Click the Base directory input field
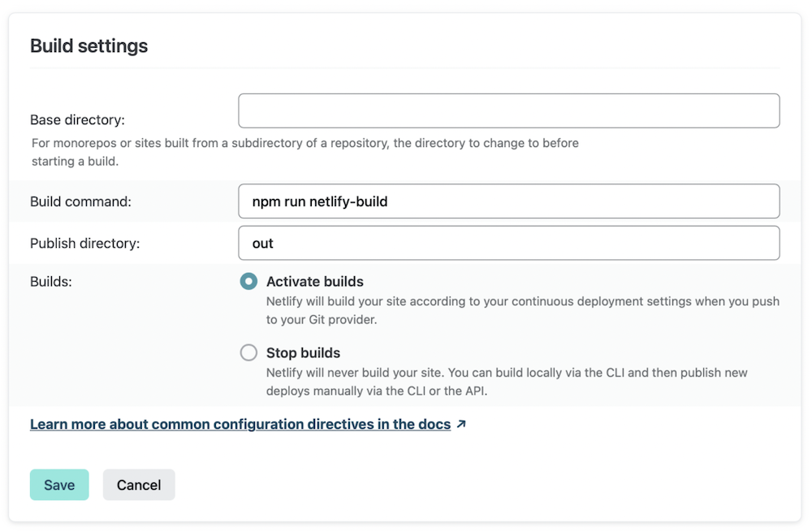 pyautogui.click(x=508, y=111)
